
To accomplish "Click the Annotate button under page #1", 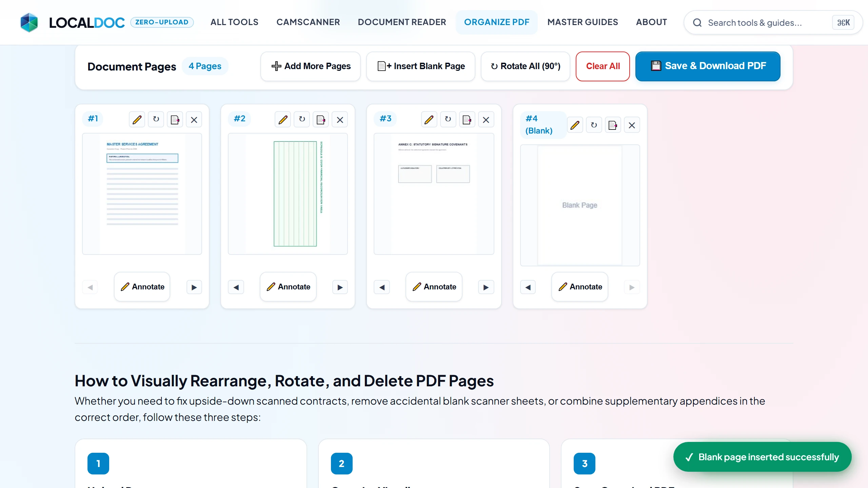I will [142, 287].
